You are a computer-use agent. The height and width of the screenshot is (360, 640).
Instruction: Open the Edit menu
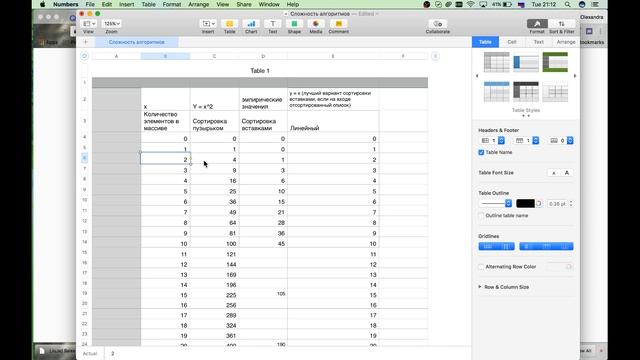pyautogui.click(x=107, y=4)
